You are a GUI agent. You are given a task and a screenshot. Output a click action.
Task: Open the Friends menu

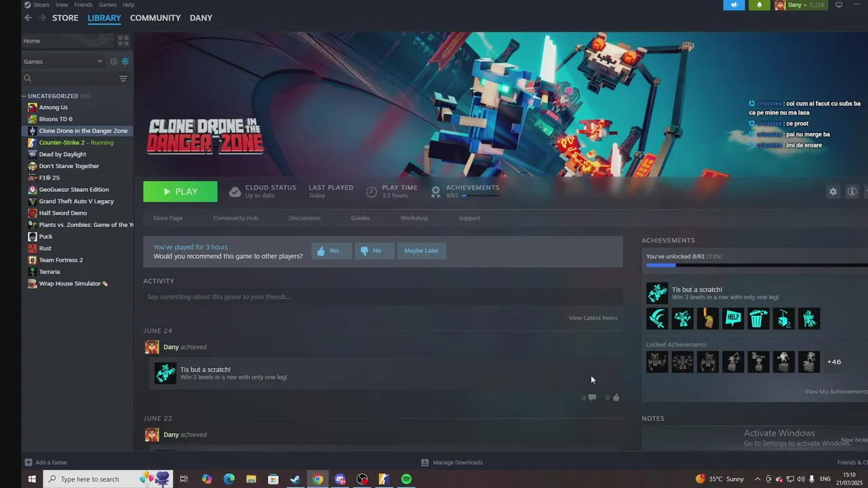click(x=83, y=5)
